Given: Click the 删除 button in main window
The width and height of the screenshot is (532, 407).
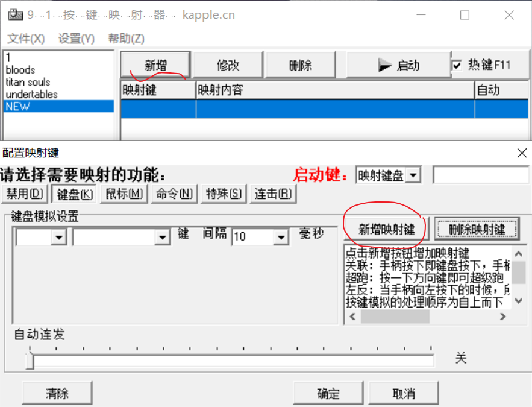Looking at the screenshot, I should (x=300, y=65).
